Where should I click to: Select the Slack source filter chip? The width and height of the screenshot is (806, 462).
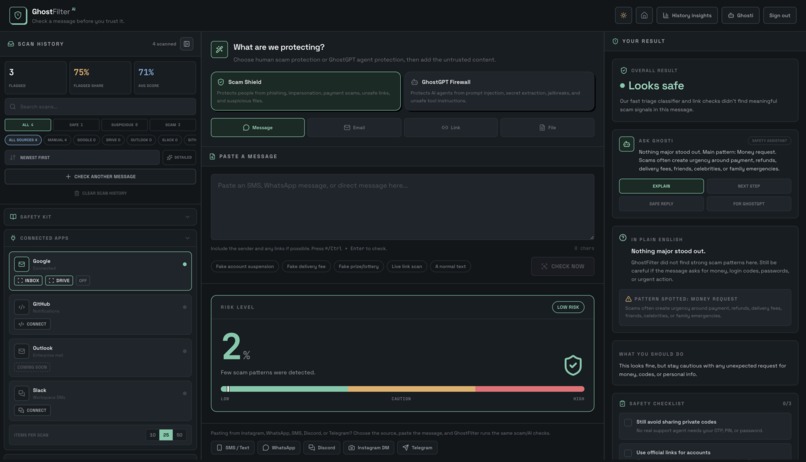170,140
